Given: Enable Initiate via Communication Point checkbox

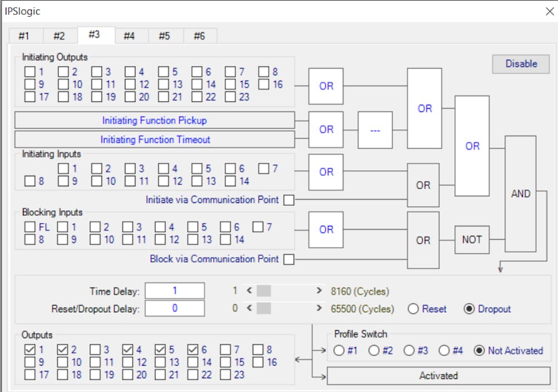Looking at the screenshot, I should [288, 200].
